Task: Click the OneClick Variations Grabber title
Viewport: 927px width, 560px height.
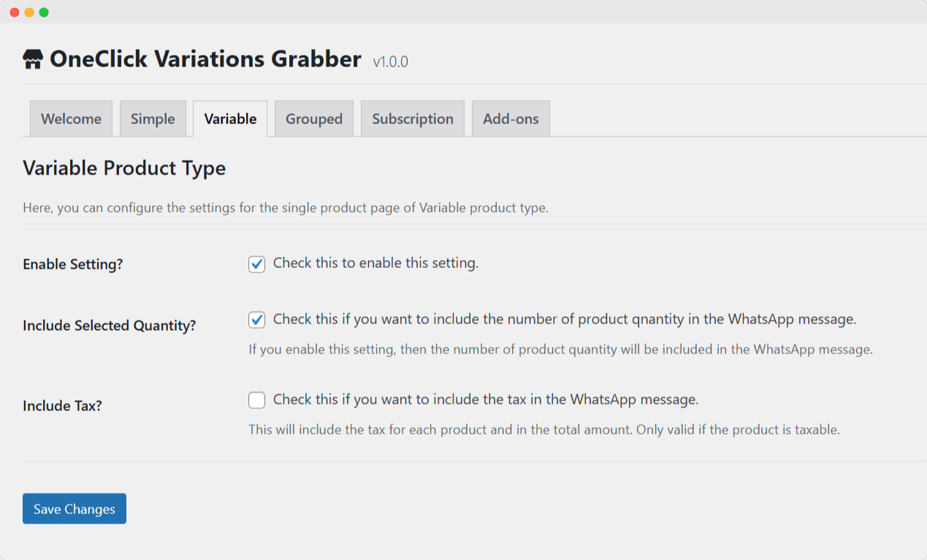Action: click(205, 58)
